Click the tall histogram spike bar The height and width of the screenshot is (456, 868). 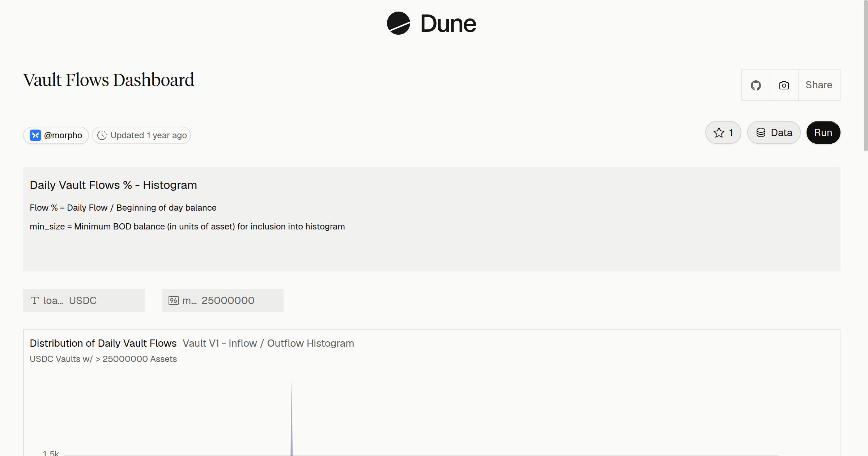pos(292,419)
